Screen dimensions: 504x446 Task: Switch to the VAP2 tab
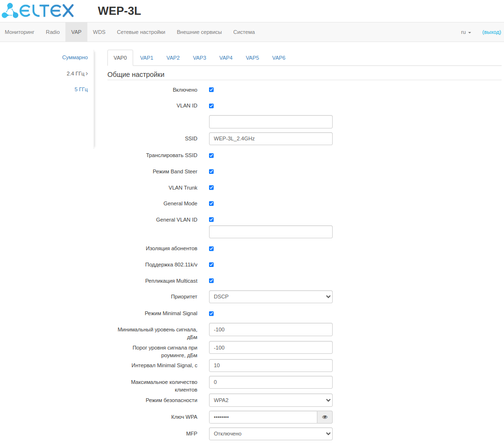[x=173, y=58]
